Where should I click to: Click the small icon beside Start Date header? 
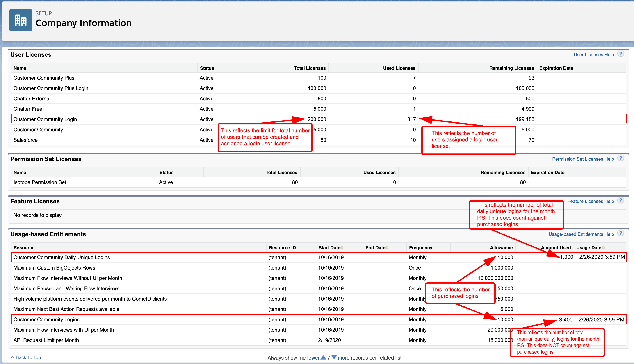point(342,248)
